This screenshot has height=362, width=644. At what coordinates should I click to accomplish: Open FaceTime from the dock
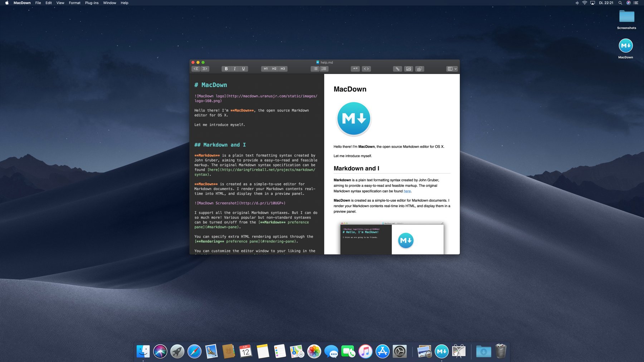coord(348,351)
